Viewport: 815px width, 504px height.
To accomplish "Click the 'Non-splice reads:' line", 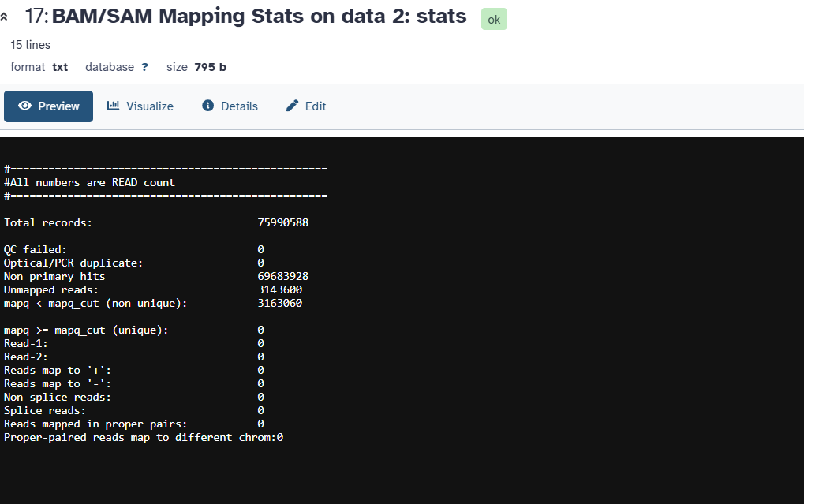I will tap(134, 398).
